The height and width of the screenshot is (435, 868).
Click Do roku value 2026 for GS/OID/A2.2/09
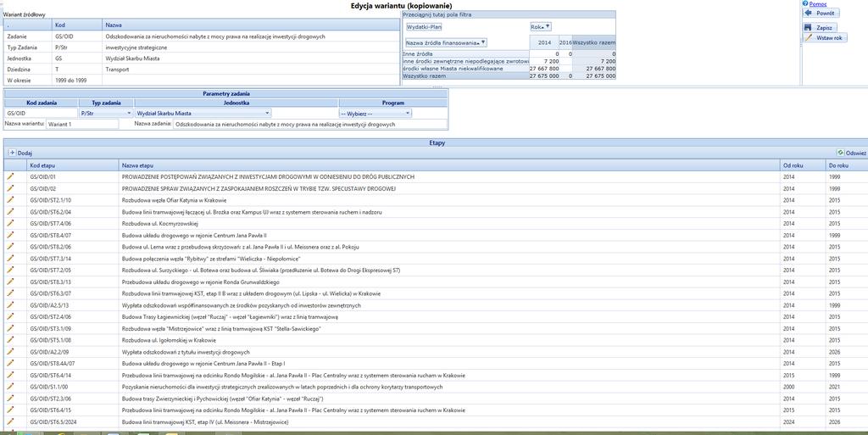(x=835, y=352)
